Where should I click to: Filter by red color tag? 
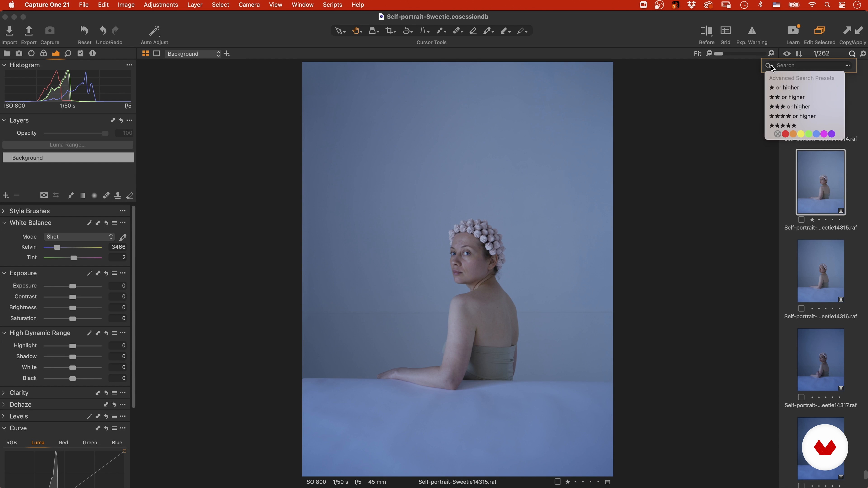pyautogui.click(x=785, y=134)
